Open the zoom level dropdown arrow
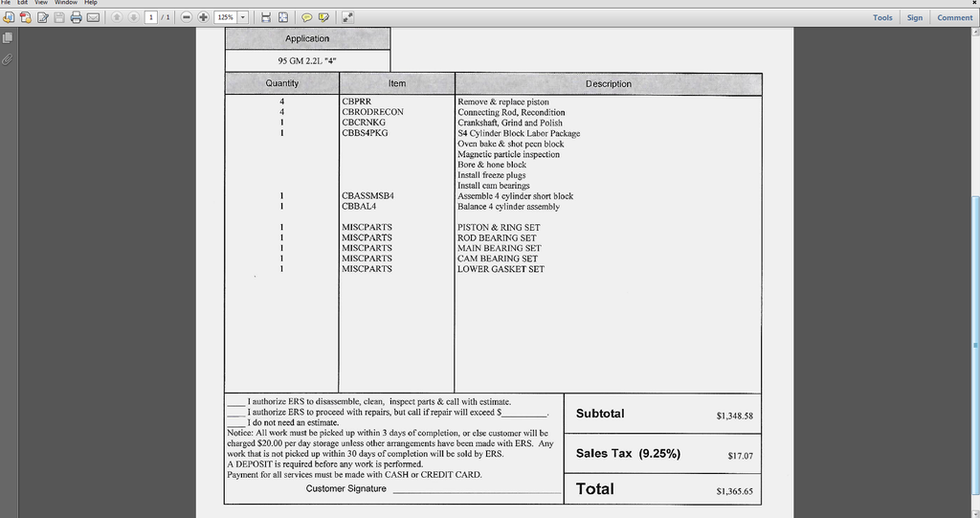This screenshot has width=980, height=518. click(x=243, y=17)
